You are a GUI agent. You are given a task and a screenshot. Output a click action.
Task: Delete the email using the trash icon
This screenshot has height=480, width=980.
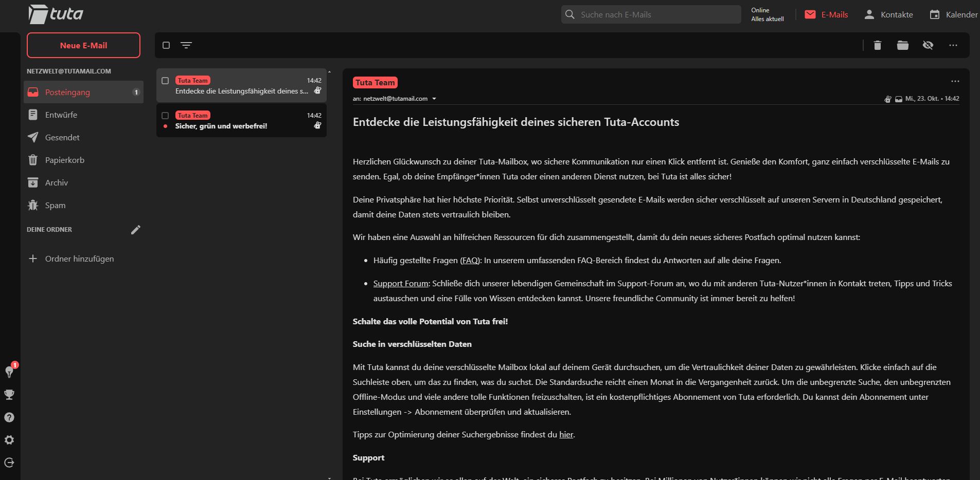[877, 45]
